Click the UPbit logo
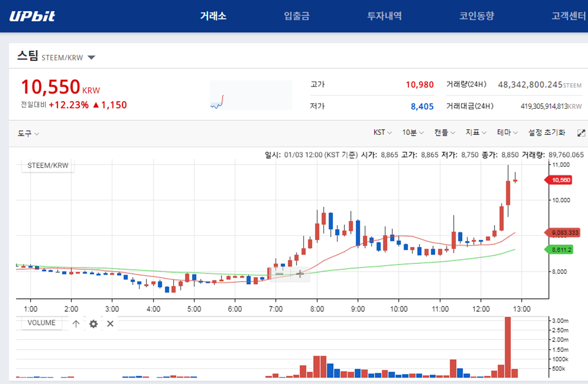Screen dimensions: 588x384 coord(33,16)
